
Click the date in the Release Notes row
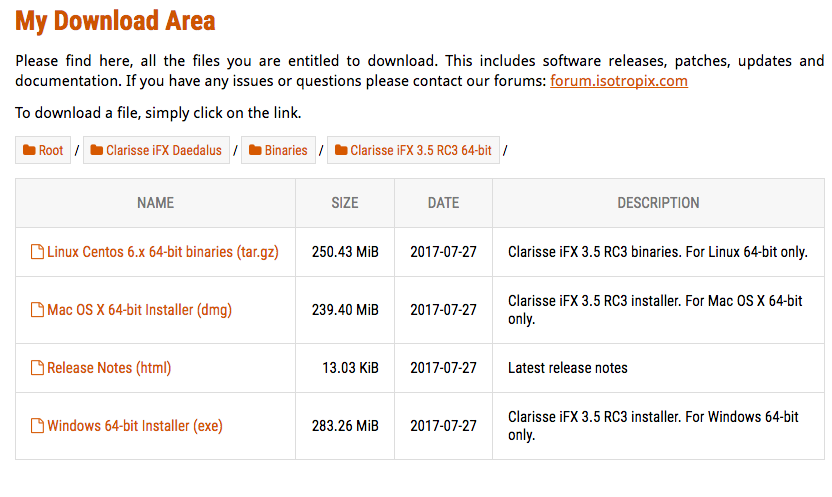click(444, 368)
